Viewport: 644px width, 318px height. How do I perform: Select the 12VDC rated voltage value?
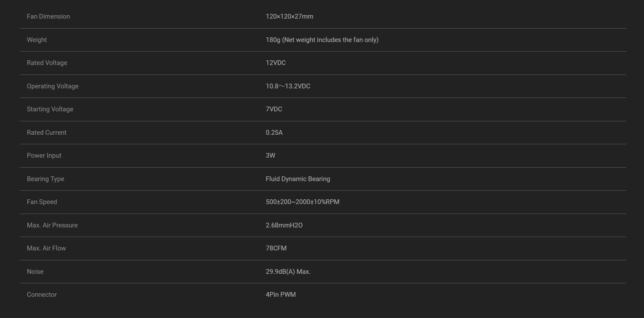coord(276,63)
